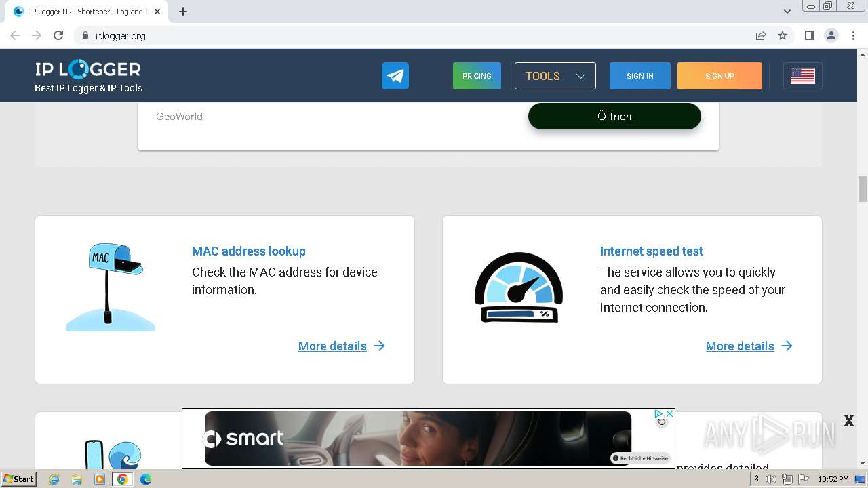Screen dimensions: 868x488
Task: Click the Chrome taskbar icon
Action: tap(123, 479)
